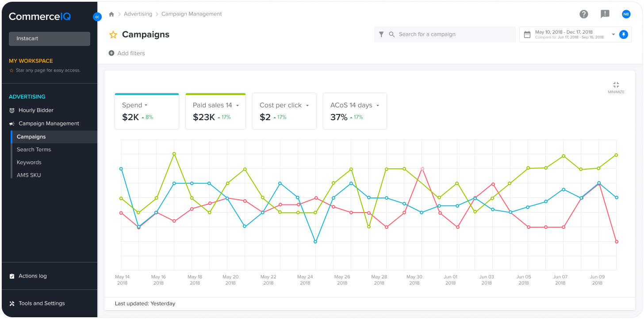Select Keywords in the sidebar
The image size is (644, 319).
[29, 163]
